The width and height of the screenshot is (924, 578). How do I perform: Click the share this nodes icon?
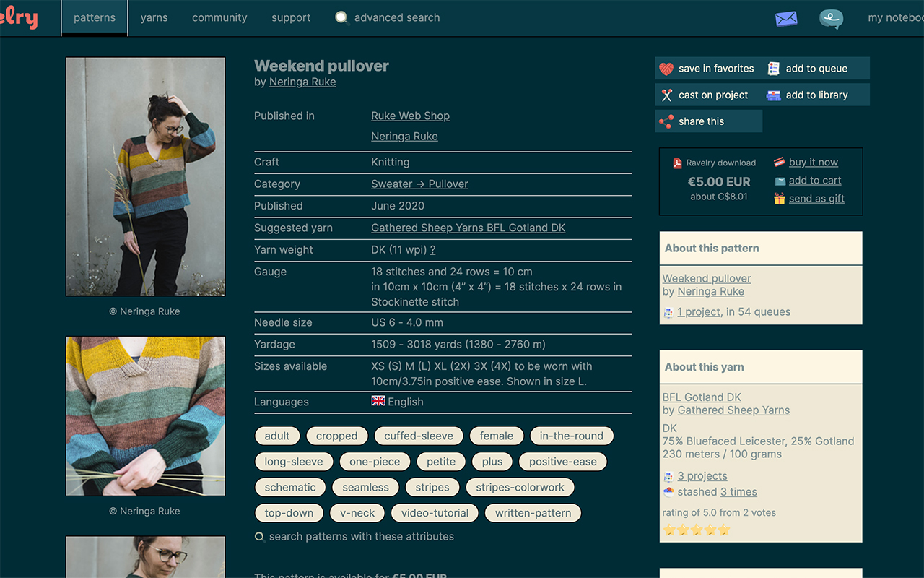point(666,121)
